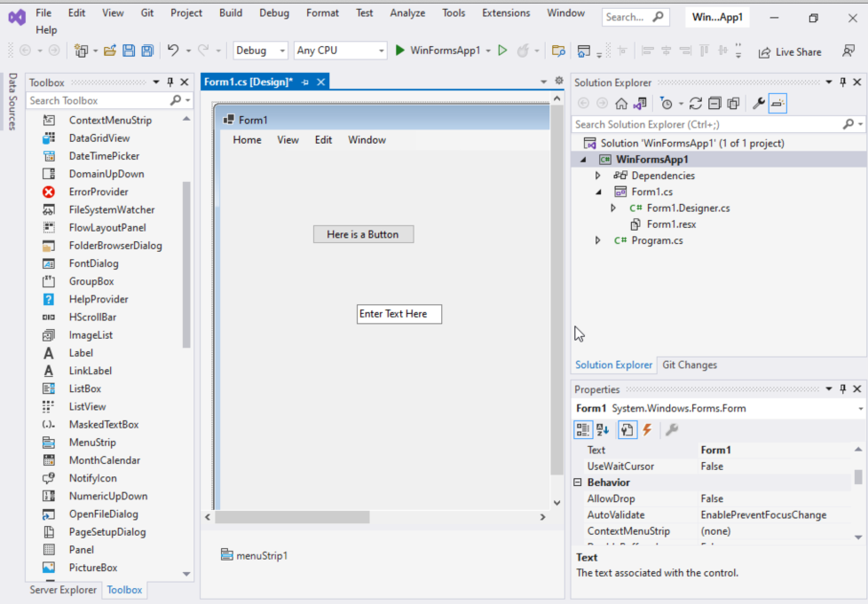Expand the Dependencies node
The width and height of the screenshot is (868, 604).
(598, 176)
